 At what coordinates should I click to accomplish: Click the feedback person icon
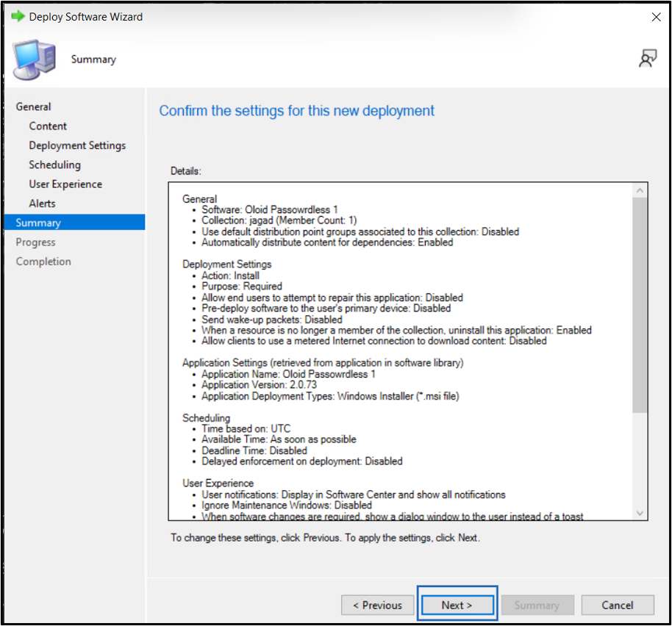tap(648, 58)
